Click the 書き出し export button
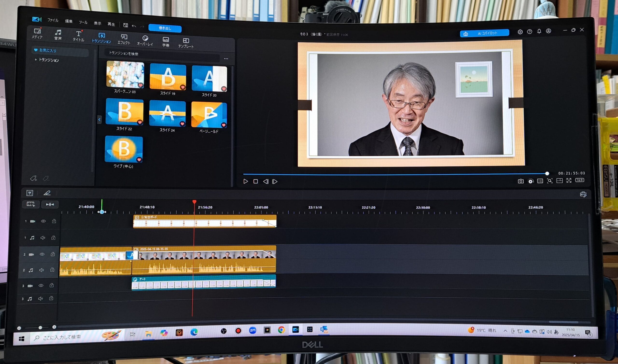Screen dimensions: 618x364 pos(165,28)
